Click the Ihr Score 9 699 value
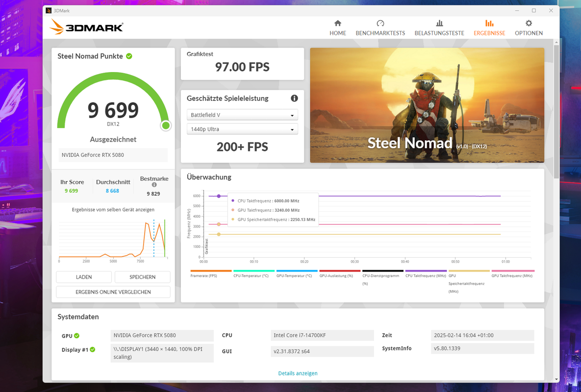The image size is (581, 392). 71,191
